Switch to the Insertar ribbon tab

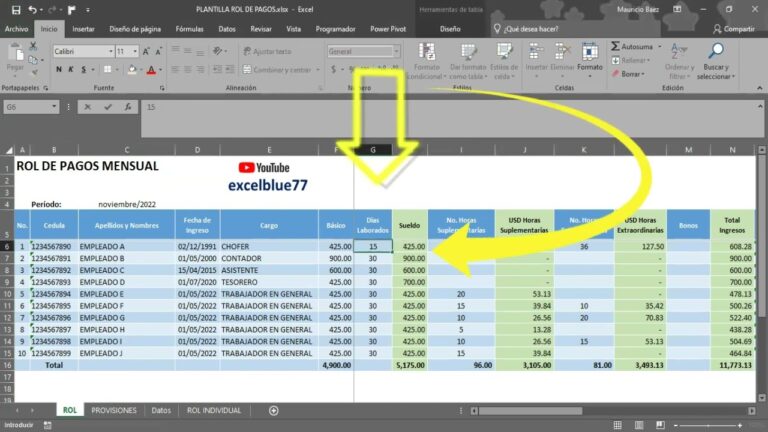coord(83,29)
